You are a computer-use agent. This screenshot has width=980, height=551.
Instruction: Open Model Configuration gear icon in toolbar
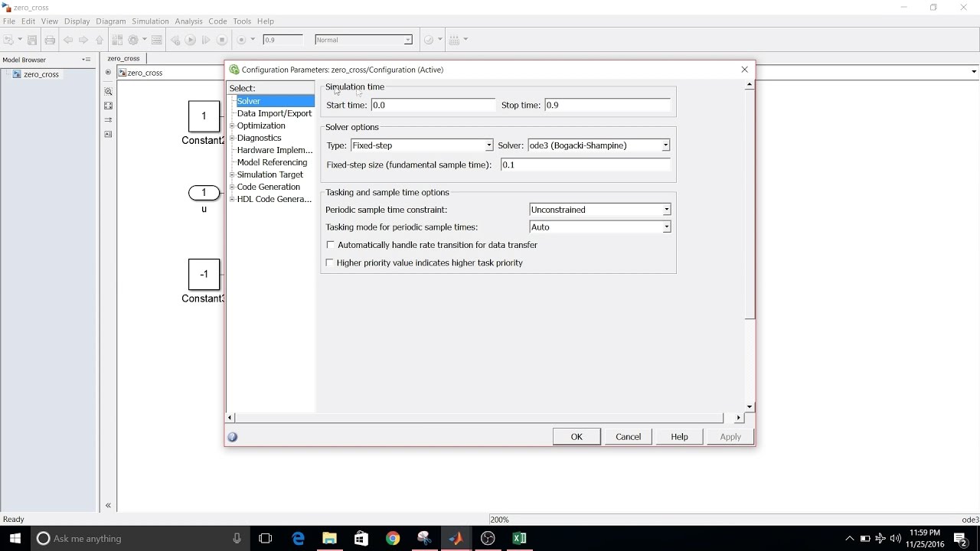pyautogui.click(x=133, y=40)
